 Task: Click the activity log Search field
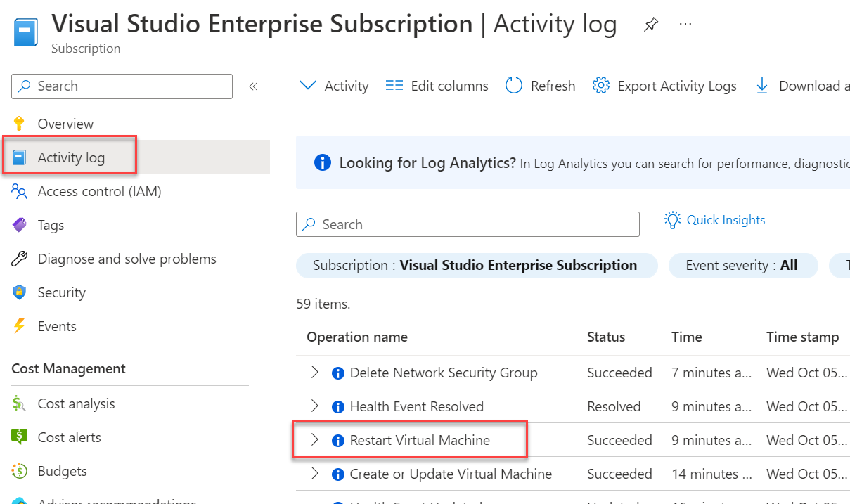pyautogui.click(x=468, y=225)
